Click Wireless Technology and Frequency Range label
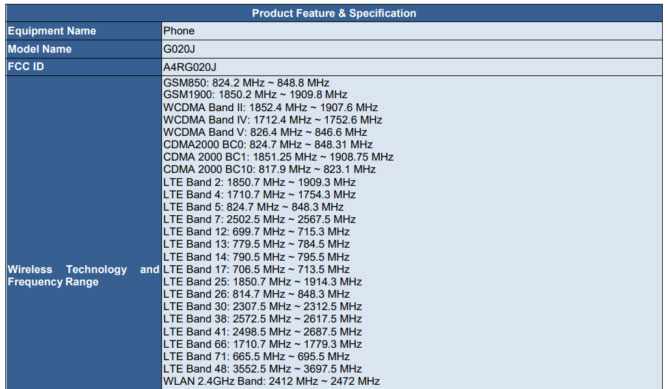 84,276
